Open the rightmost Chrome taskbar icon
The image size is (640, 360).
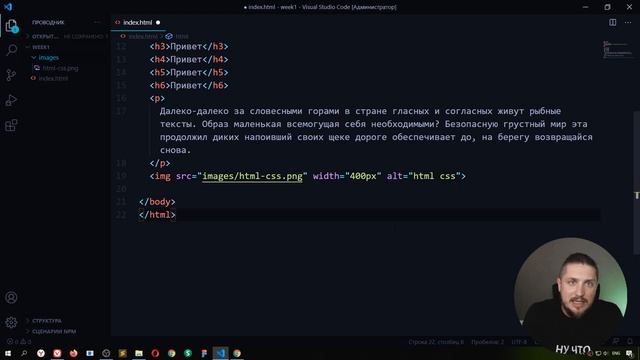coord(237,353)
